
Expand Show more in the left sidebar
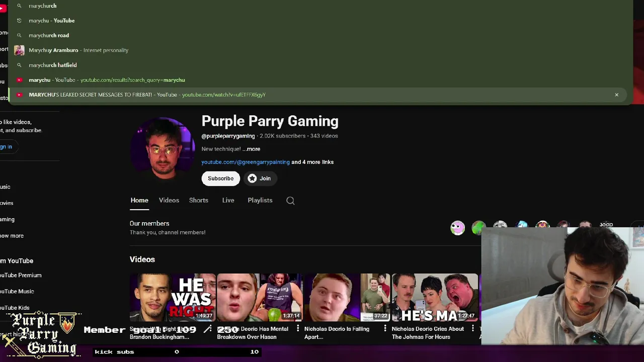(12, 235)
